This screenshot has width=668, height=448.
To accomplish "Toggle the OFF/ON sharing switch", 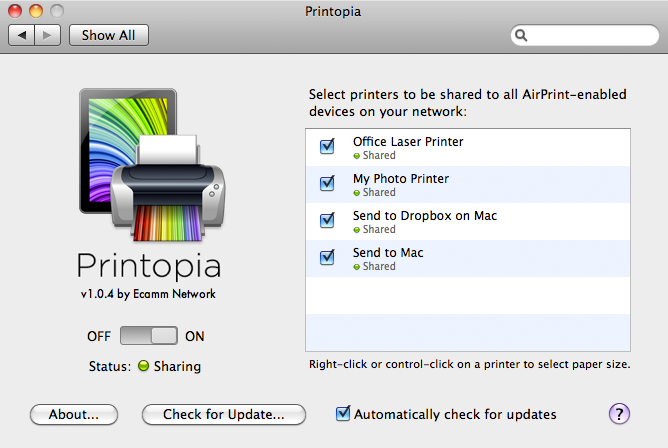I will pyautogui.click(x=149, y=336).
